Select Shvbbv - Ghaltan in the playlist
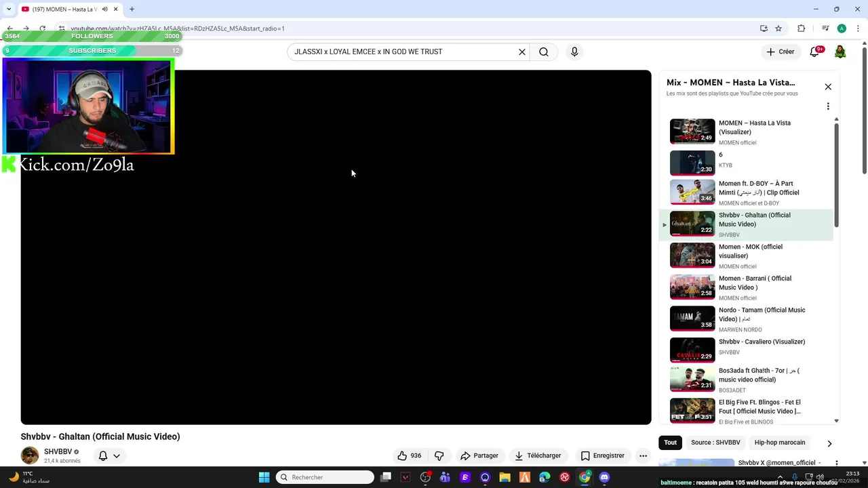Viewport: 868px width, 488px height. pyautogui.click(x=746, y=225)
